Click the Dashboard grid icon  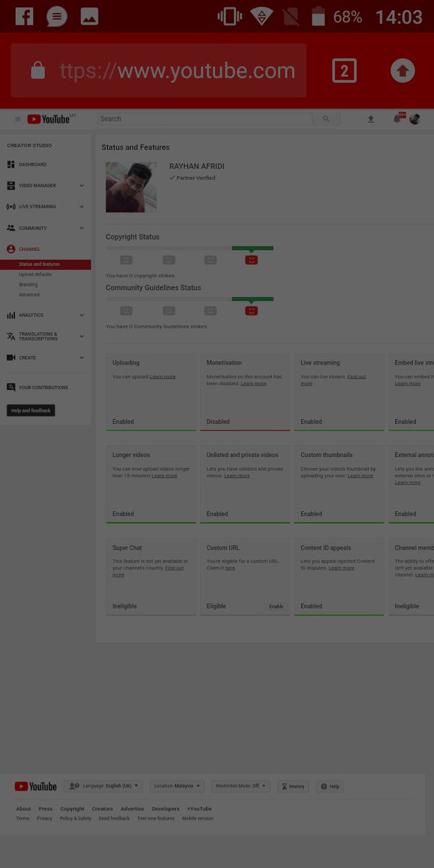(11, 165)
